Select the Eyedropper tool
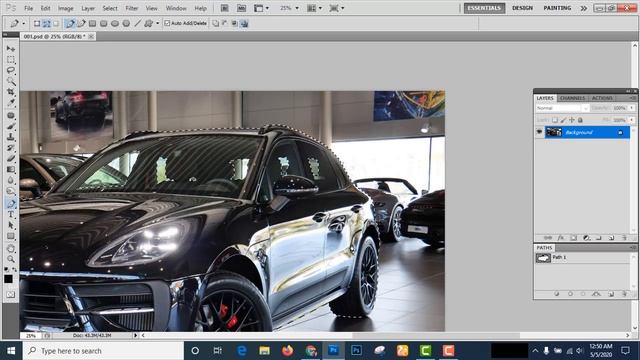 click(11, 102)
